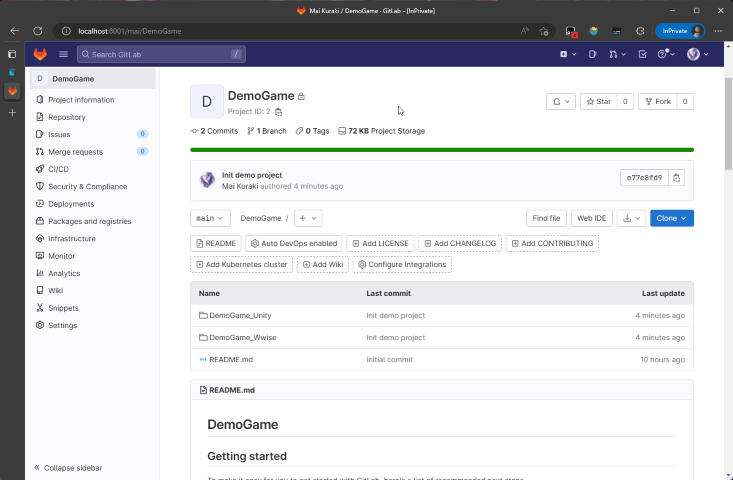This screenshot has width=733, height=480.
Task: Focus the Search GitLab field
Action: click(x=161, y=54)
